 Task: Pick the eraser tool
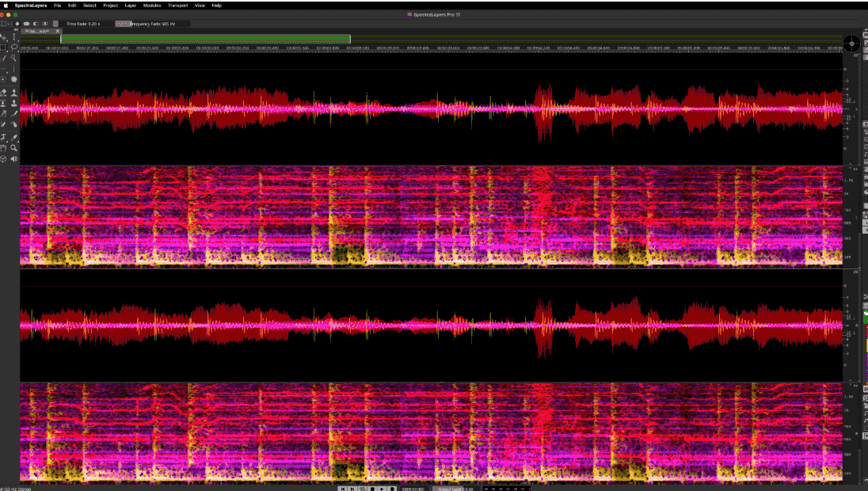[4, 92]
